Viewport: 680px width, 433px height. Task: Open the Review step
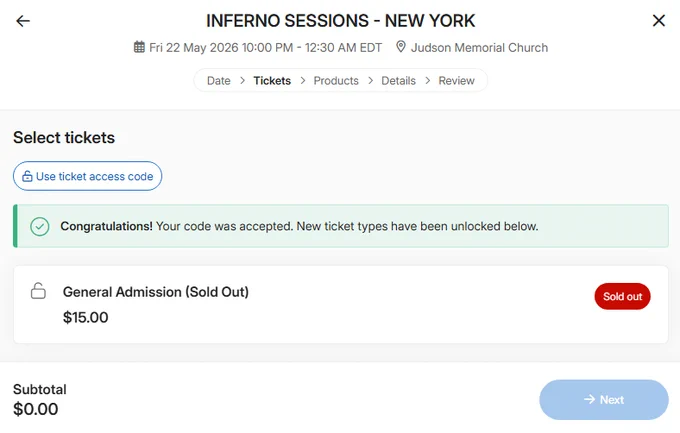click(x=457, y=81)
